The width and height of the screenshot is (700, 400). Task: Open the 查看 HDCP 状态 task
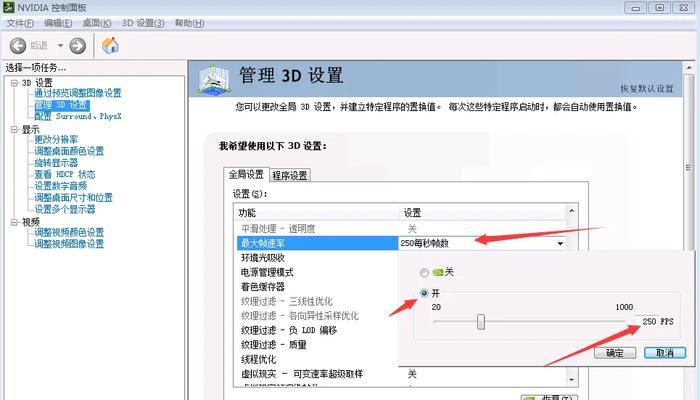(65, 175)
